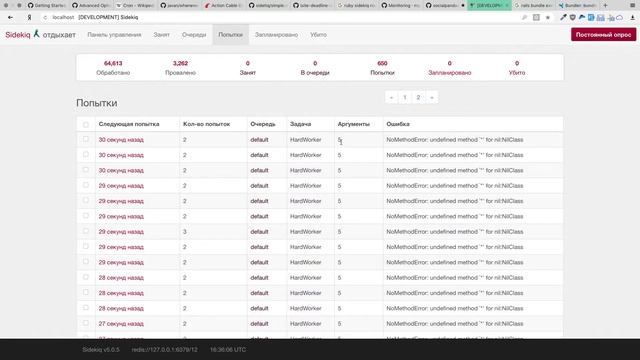
Task: Click the Попытки stat showing 650
Action: [382, 68]
